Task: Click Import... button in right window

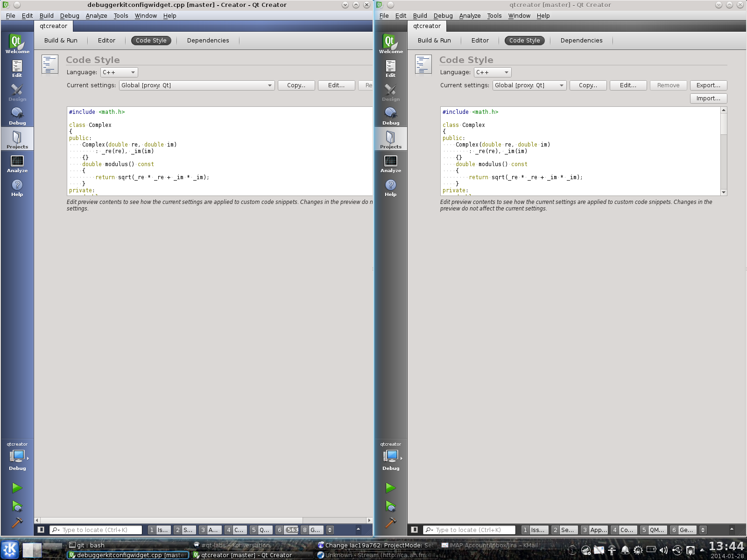Action: click(x=709, y=98)
